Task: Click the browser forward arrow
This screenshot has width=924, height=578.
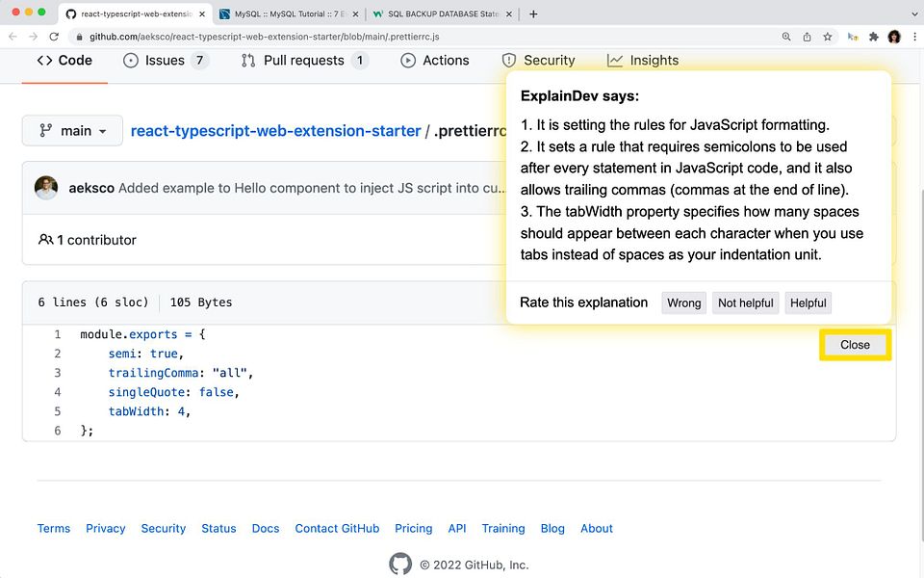Action: pos(34,37)
